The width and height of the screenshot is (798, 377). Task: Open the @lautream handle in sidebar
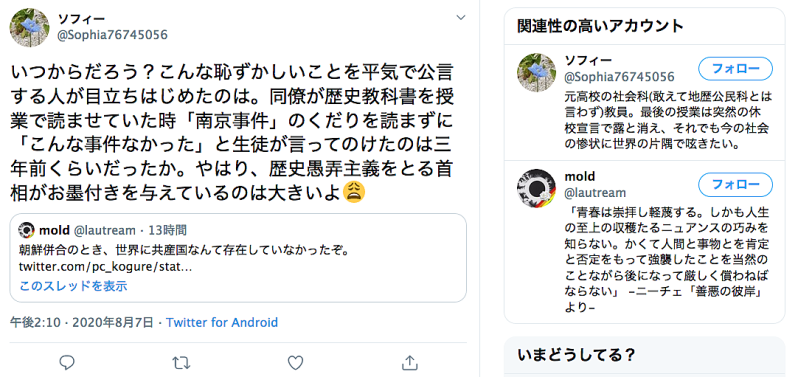pyautogui.click(x=595, y=193)
